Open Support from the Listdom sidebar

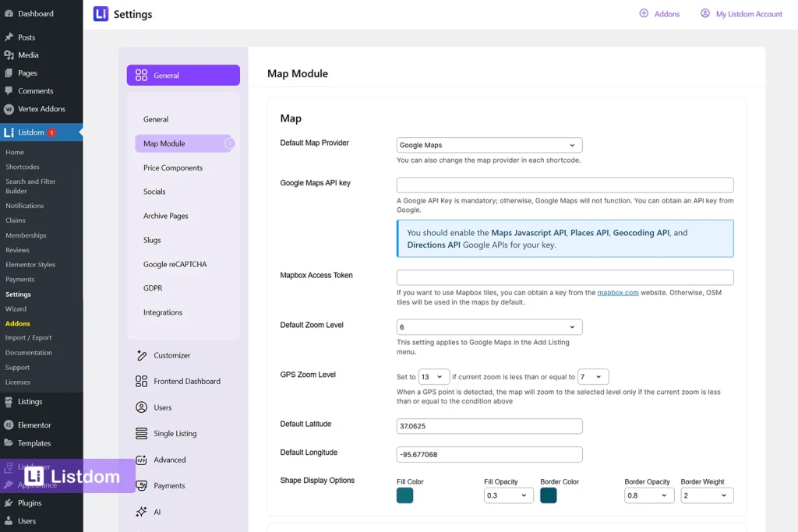point(18,367)
